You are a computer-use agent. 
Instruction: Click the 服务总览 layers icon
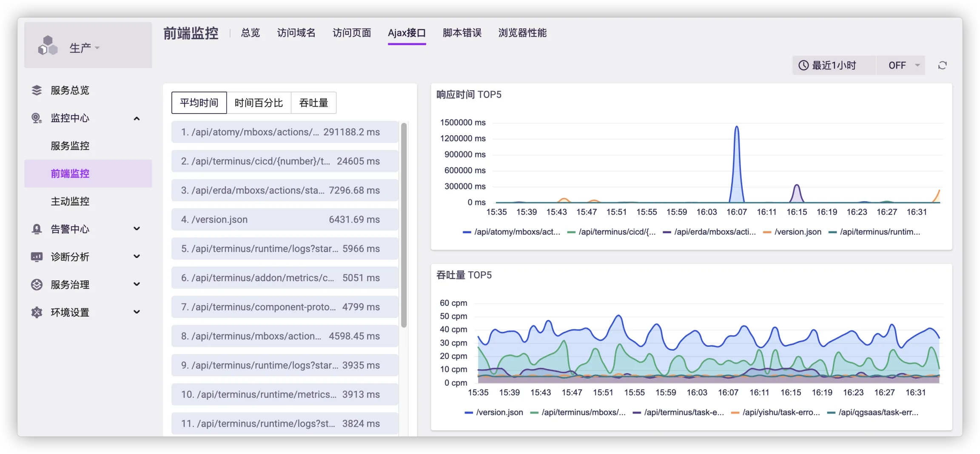coord(37,90)
